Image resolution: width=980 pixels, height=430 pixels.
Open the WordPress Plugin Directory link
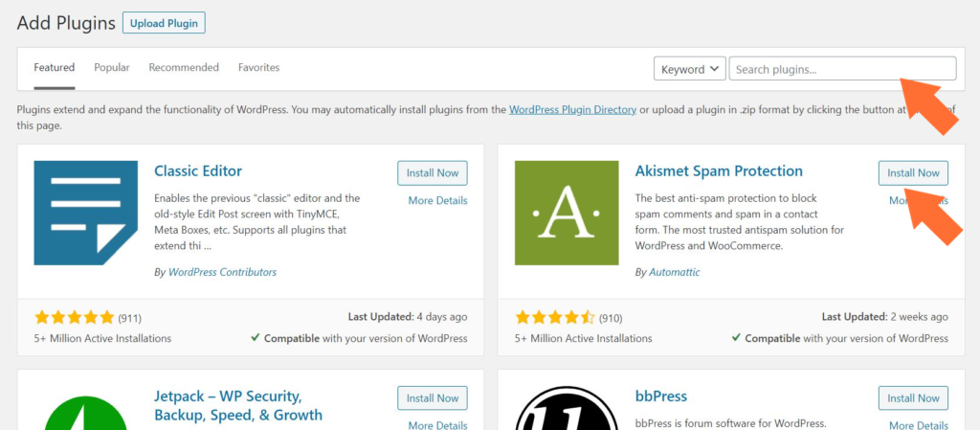coord(572,110)
